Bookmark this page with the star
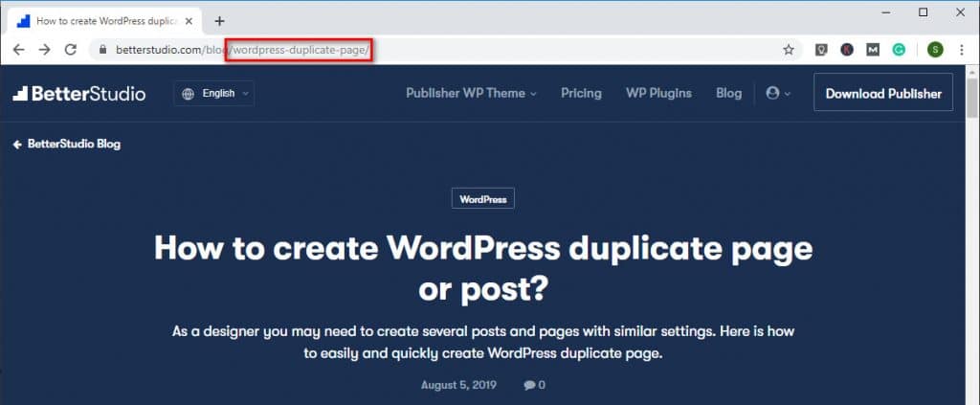 click(x=789, y=50)
